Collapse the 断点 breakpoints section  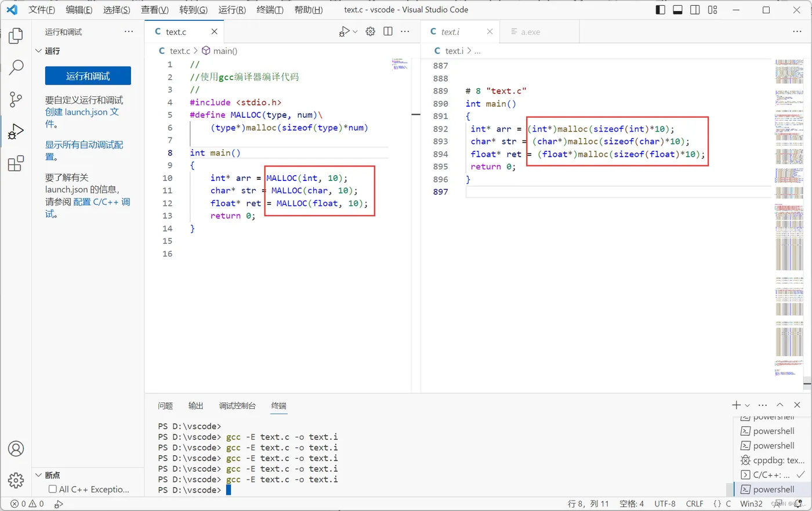pyautogui.click(x=39, y=475)
